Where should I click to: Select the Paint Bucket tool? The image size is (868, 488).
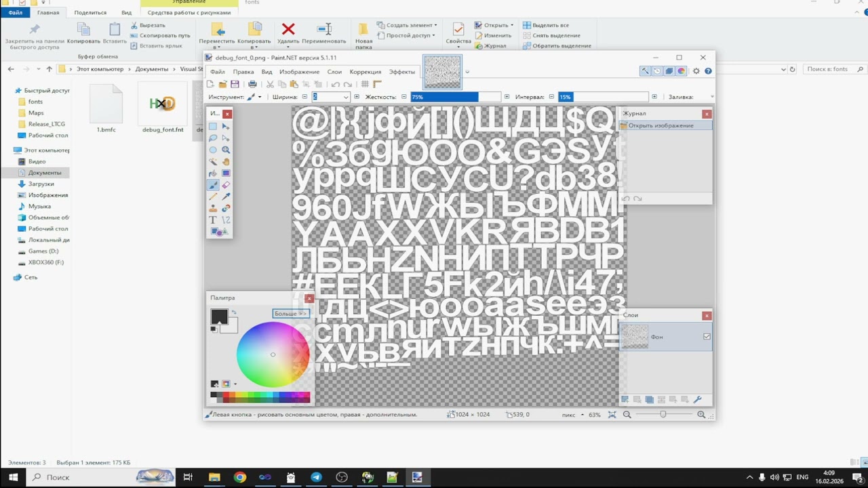point(213,173)
